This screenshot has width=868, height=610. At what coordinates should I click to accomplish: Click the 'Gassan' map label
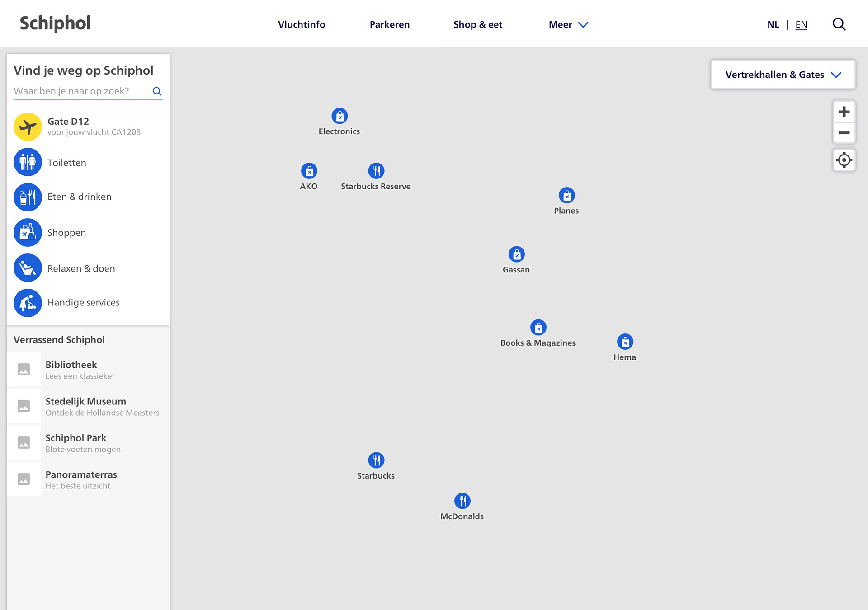tap(516, 270)
